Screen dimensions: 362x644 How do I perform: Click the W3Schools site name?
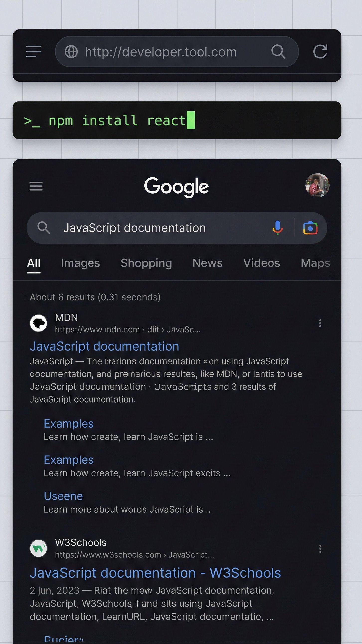[x=81, y=543]
